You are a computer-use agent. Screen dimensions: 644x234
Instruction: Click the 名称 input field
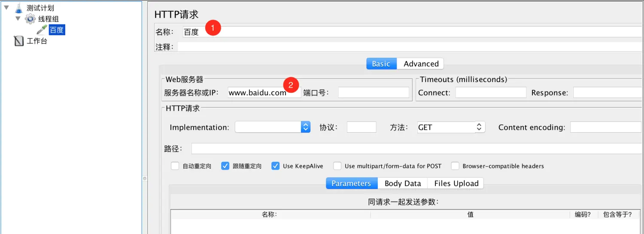coord(412,32)
